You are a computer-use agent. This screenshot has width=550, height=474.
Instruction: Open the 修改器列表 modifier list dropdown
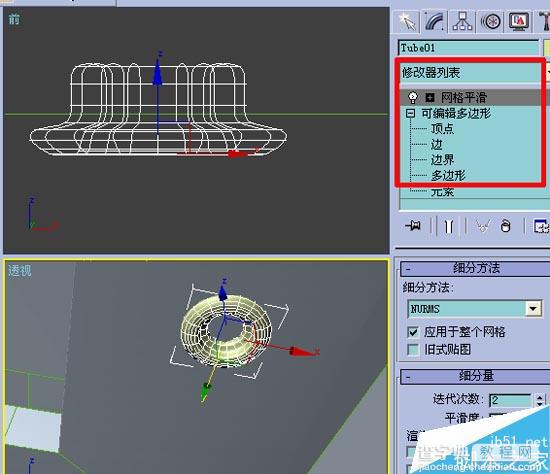(474, 73)
